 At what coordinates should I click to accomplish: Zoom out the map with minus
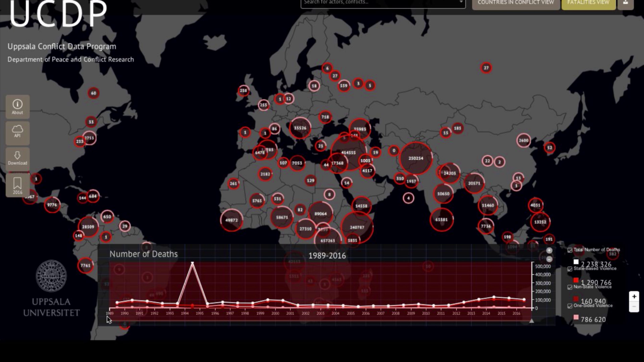[x=634, y=307]
